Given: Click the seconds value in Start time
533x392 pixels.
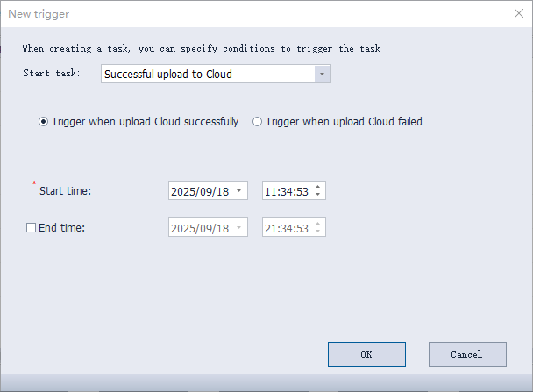Looking at the screenshot, I should [302, 191].
